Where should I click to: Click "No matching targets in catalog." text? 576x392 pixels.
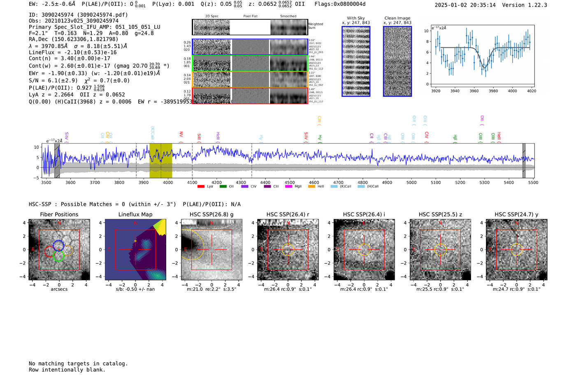click(x=78, y=364)
